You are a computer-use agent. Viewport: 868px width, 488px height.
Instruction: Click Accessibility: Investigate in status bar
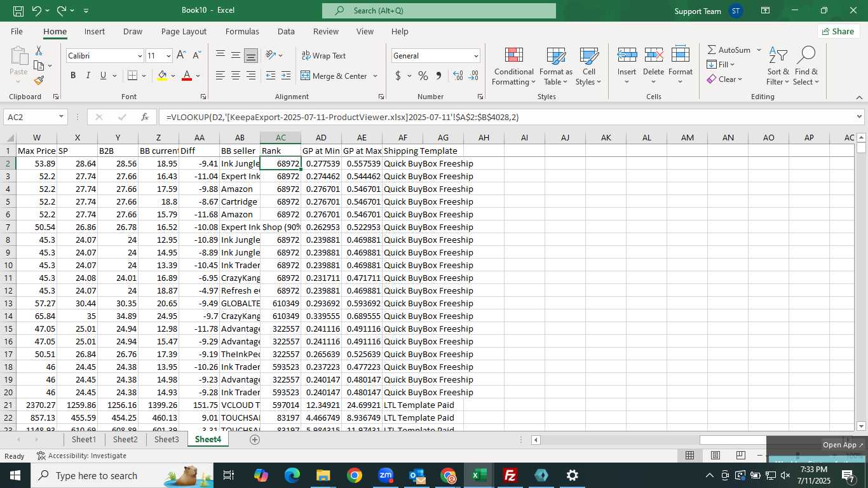point(81,456)
